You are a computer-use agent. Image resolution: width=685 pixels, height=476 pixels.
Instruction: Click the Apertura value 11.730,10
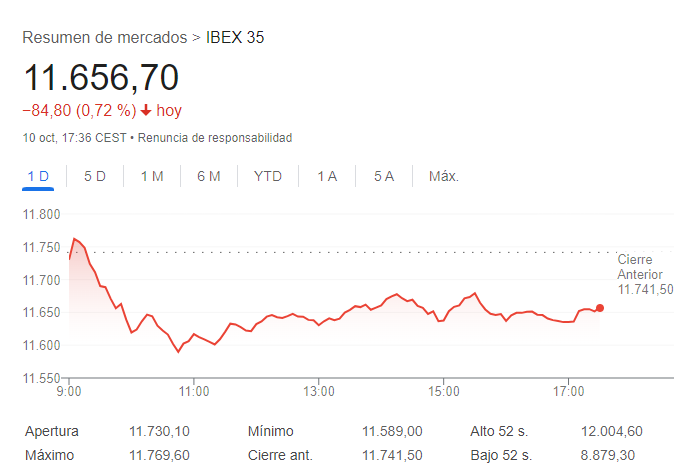(159, 432)
